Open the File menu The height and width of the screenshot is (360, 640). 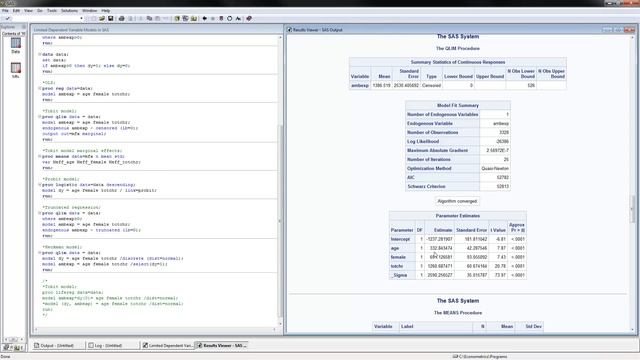[5, 11]
